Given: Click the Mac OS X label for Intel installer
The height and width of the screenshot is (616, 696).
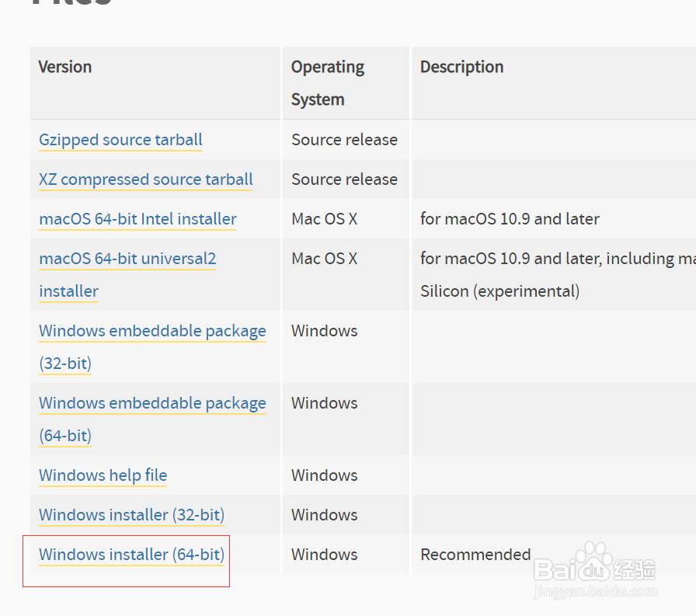Looking at the screenshot, I should pos(324,218).
